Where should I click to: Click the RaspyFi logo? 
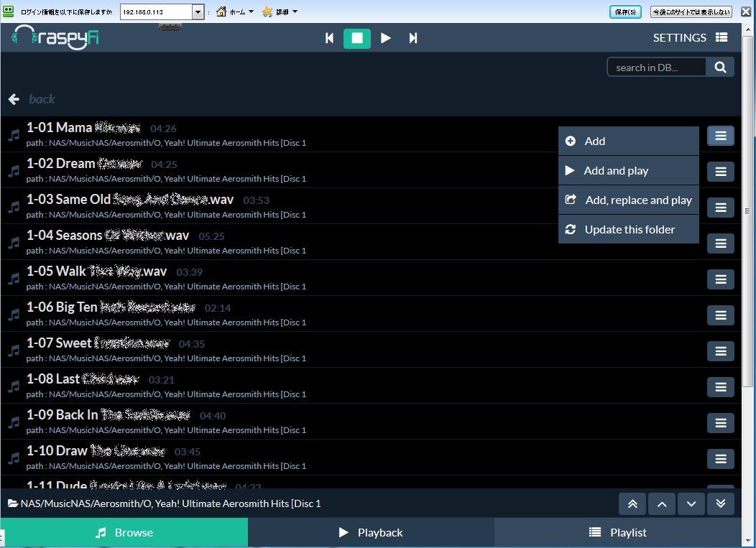55,37
